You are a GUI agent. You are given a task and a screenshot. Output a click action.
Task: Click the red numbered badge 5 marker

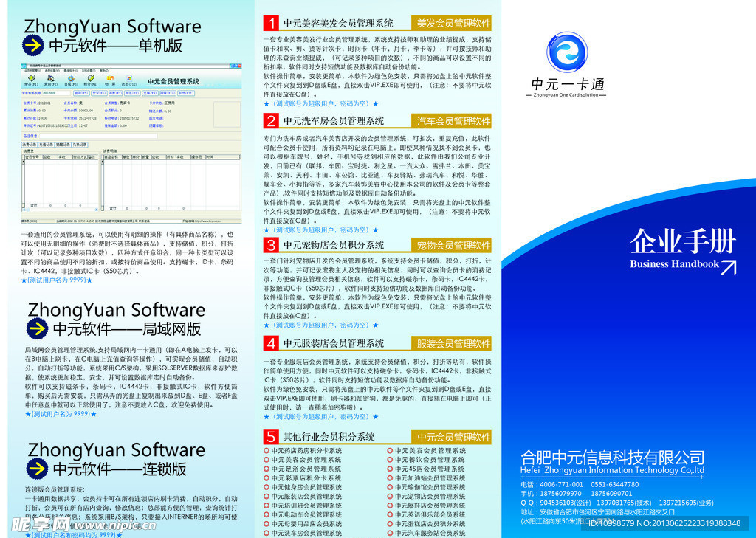pos(269,437)
